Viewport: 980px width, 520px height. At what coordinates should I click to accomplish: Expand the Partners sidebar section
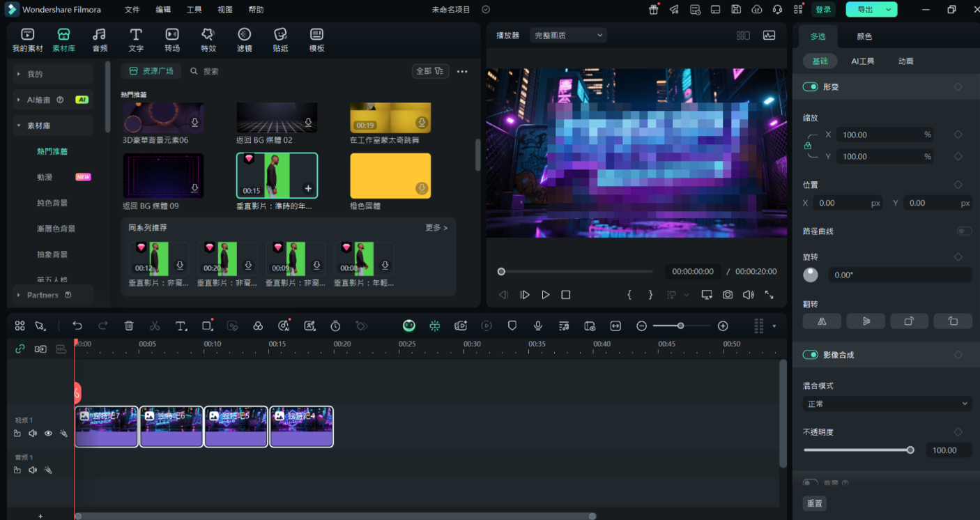[x=53, y=295]
